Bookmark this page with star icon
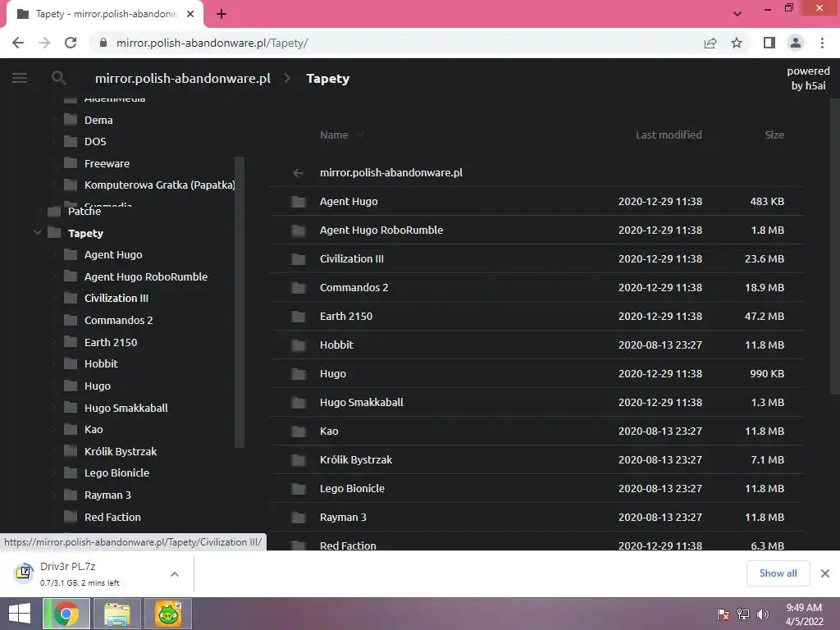Image resolution: width=840 pixels, height=630 pixels. click(737, 43)
